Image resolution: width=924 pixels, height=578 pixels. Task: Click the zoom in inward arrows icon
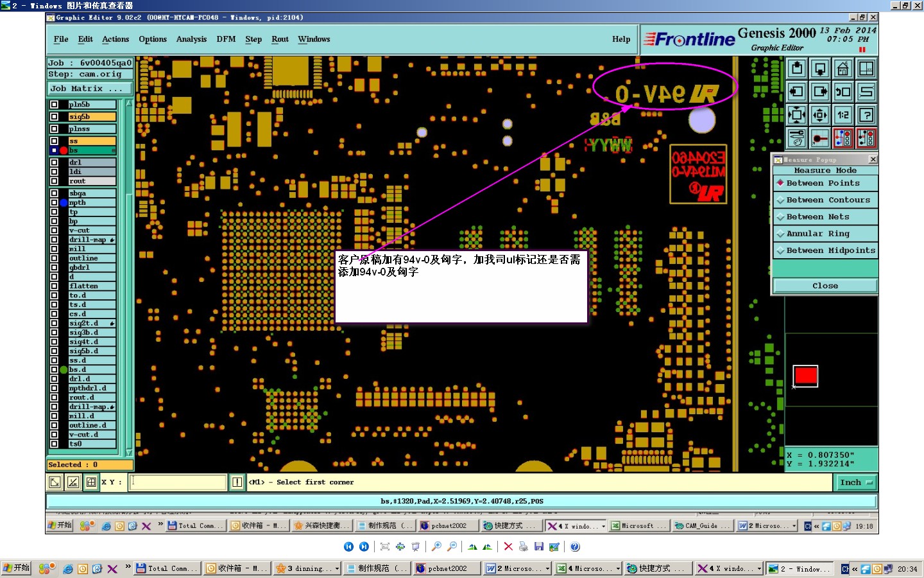(x=796, y=115)
